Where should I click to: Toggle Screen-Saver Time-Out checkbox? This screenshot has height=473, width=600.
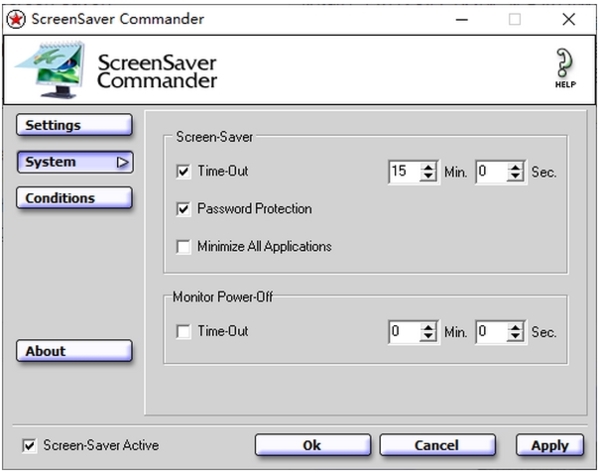pos(183,171)
